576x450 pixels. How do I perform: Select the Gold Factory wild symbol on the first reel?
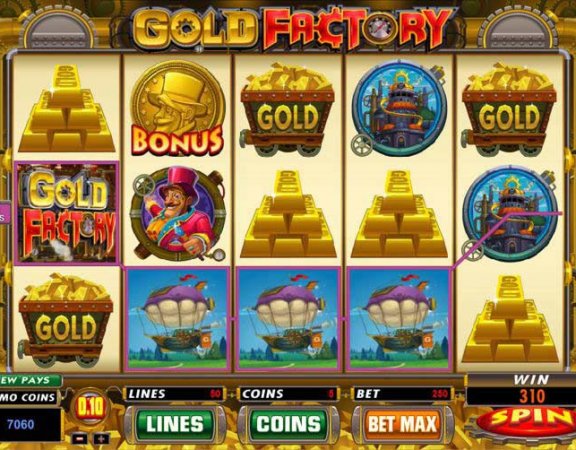67,213
